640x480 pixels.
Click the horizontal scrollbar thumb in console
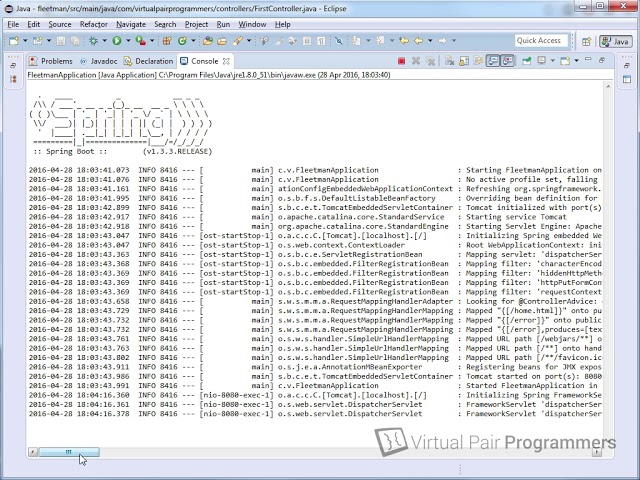[x=69, y=452]
